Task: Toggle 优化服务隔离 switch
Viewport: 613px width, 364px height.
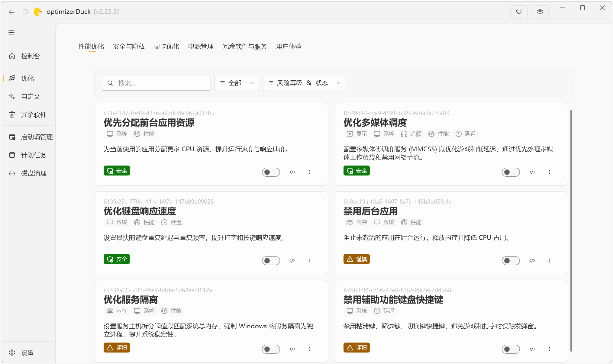Action: point(271,349)
